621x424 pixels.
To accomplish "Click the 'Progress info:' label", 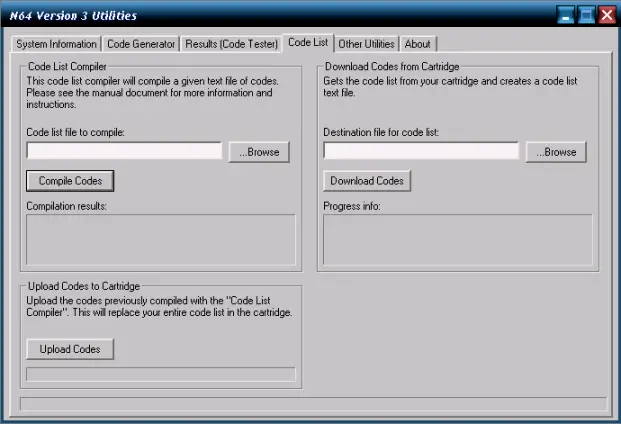I will click(x=352, y=206).
